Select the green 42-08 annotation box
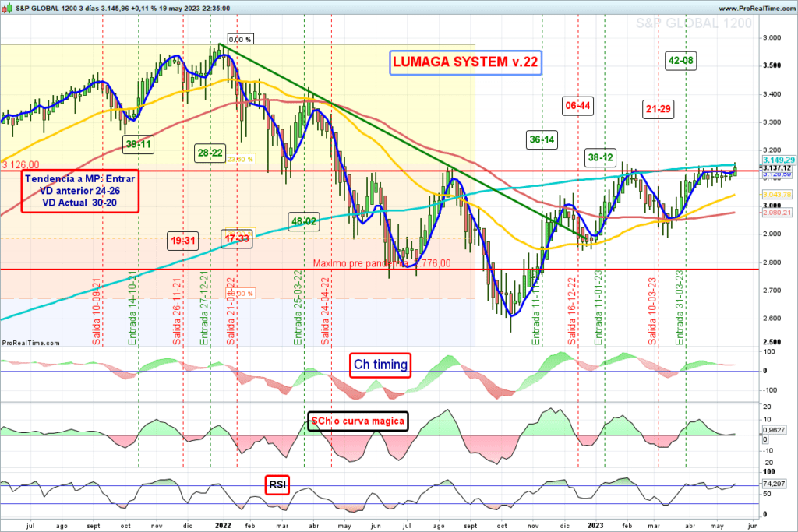This screenshot has height=532, width=798. 680,61
